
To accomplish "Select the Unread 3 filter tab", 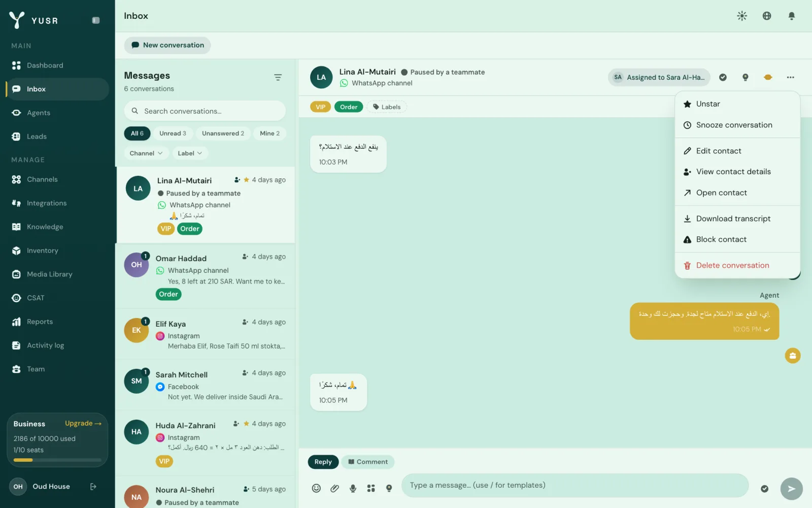I will [173, 134].
